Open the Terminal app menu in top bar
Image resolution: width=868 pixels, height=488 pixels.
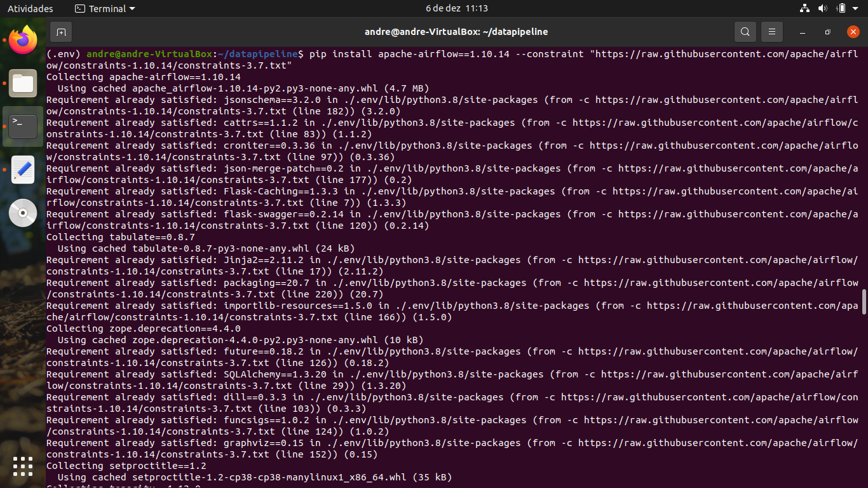point(105,9)
